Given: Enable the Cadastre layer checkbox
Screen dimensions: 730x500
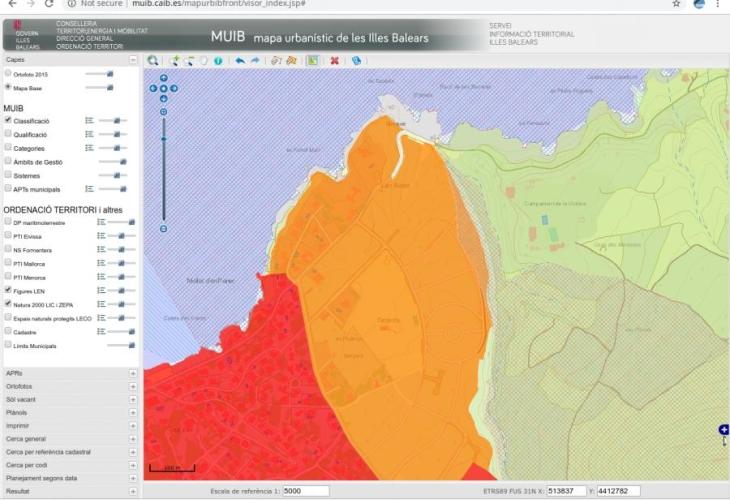Looking at the screenshot, I should [8, 331].
